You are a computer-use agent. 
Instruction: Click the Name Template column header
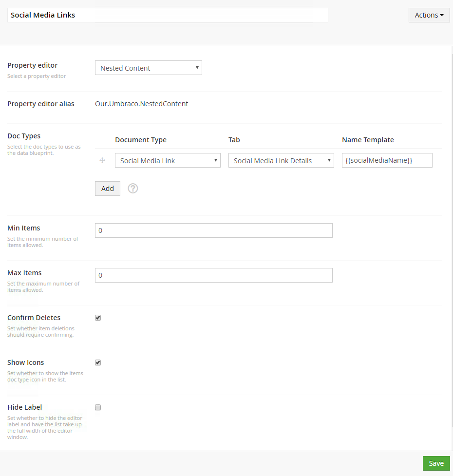368,140
